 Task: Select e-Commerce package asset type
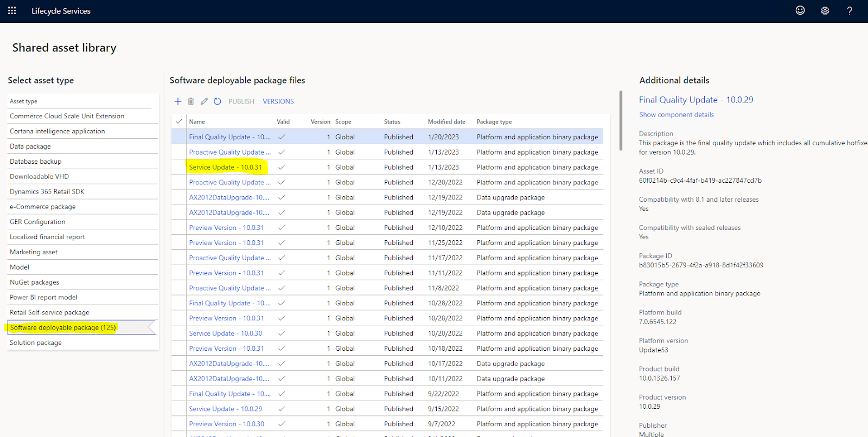click(x=83, y=207)
